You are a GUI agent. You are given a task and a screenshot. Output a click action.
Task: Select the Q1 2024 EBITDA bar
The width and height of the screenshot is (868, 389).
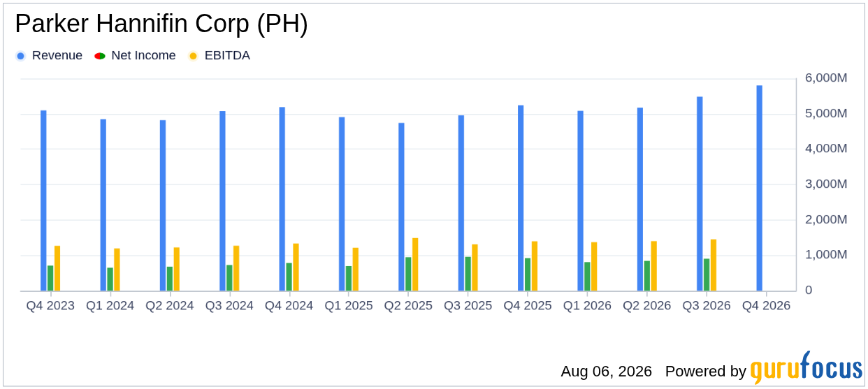point(117,270)
